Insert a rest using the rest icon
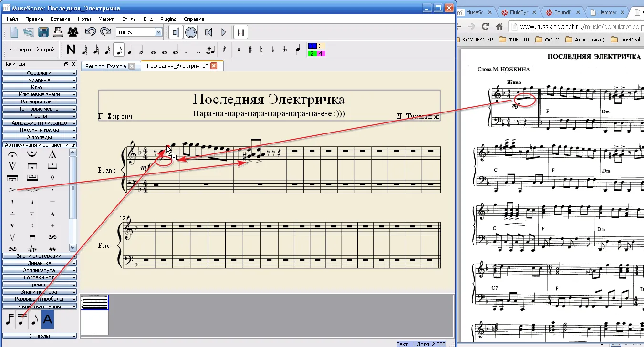 224,50
